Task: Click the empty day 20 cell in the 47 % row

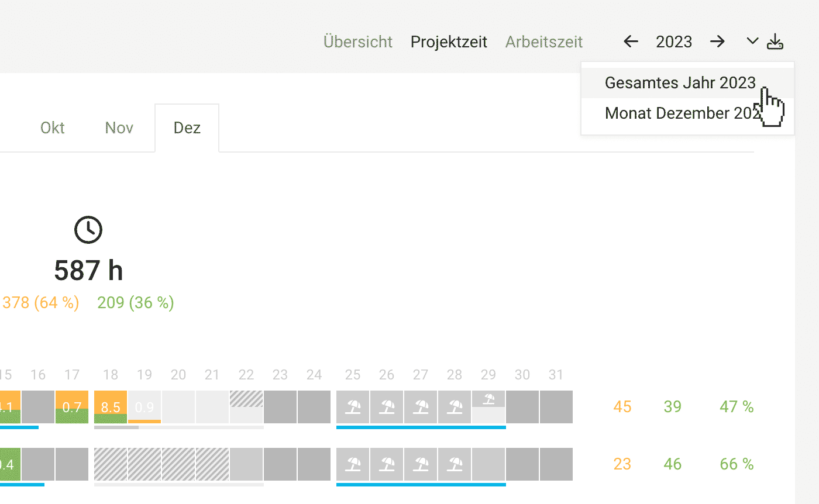Action: (x=178, y=407)
